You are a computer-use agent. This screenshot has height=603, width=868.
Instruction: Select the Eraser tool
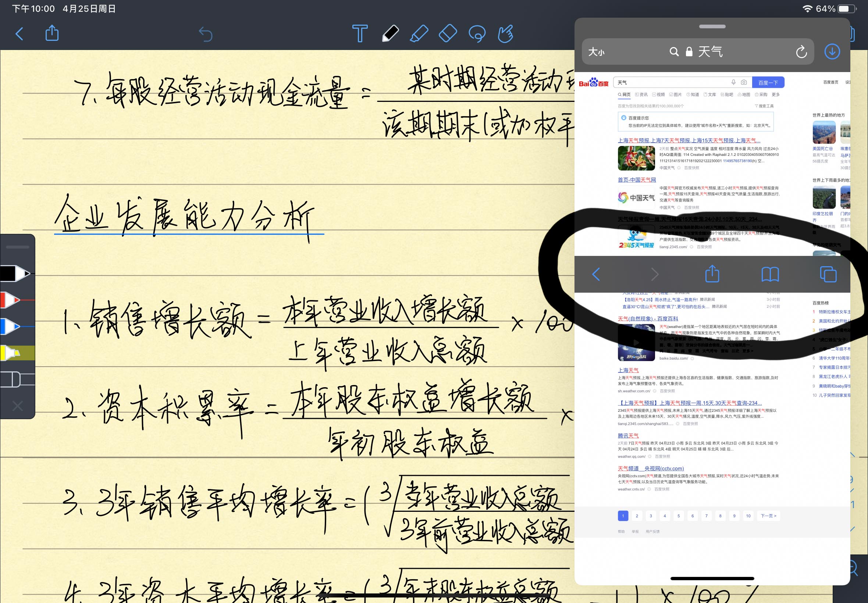pyautogui.click(x=448, y=33)
